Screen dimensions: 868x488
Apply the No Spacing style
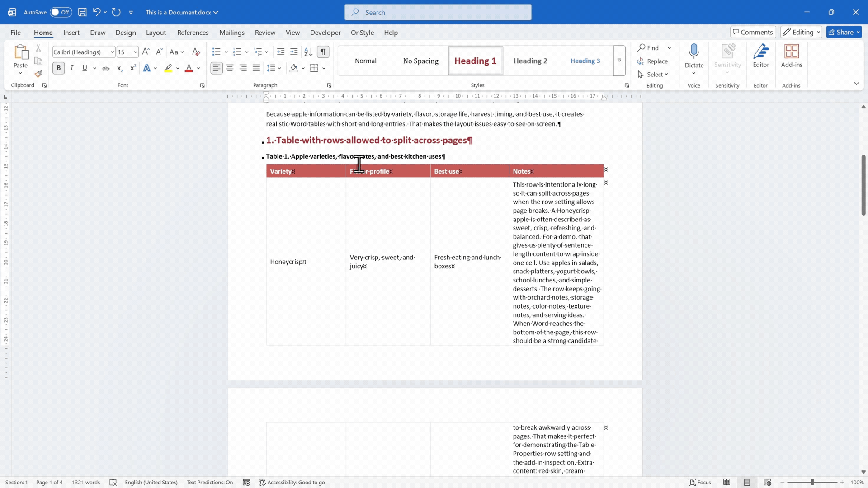[420, 61]
